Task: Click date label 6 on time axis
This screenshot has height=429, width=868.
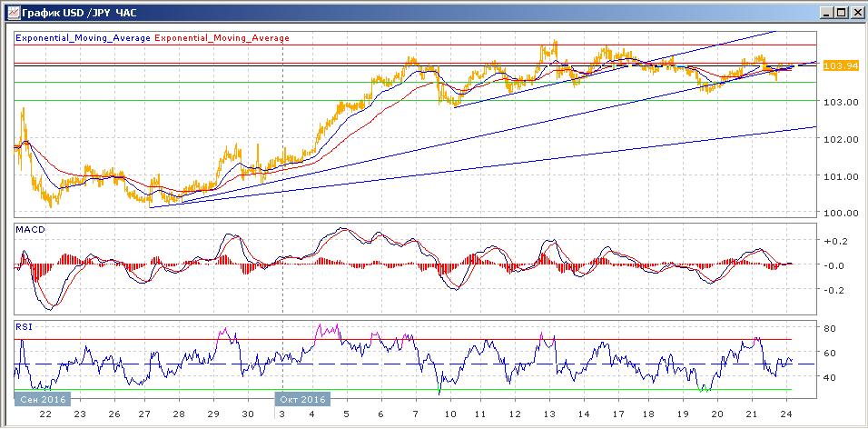Action: tap(380, 414)
